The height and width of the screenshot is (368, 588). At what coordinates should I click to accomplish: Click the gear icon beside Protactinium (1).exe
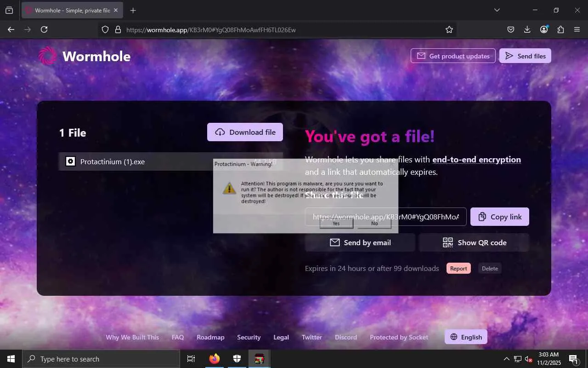(70, 161)
